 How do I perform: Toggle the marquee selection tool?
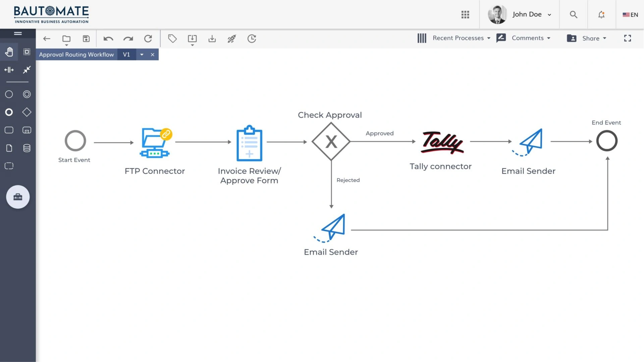click(x=27, y=52)
